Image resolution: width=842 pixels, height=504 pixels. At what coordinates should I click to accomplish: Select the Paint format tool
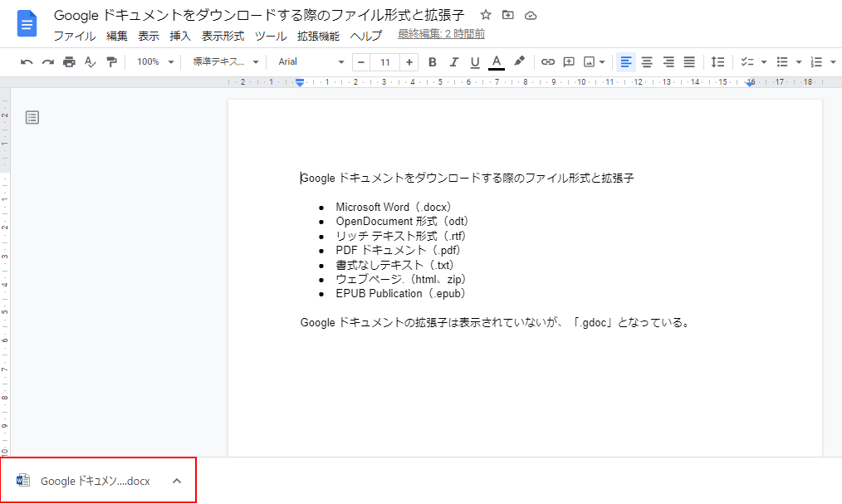point(110,61)
